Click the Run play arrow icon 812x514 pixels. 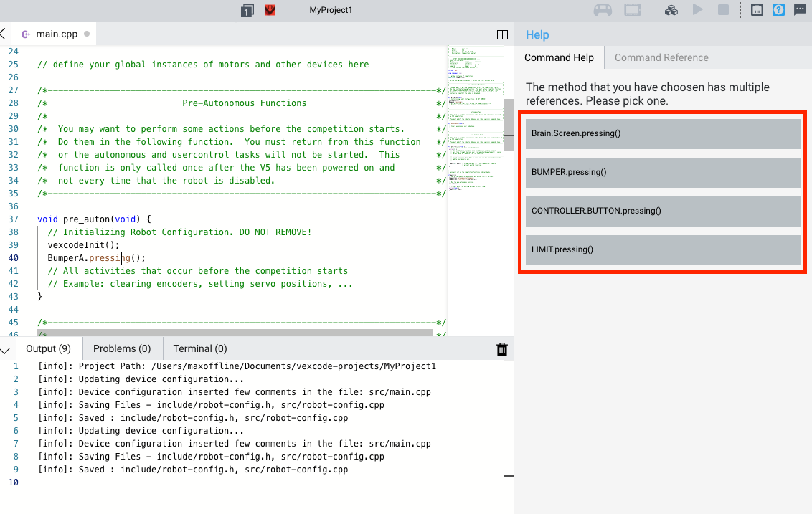[697, 10]
